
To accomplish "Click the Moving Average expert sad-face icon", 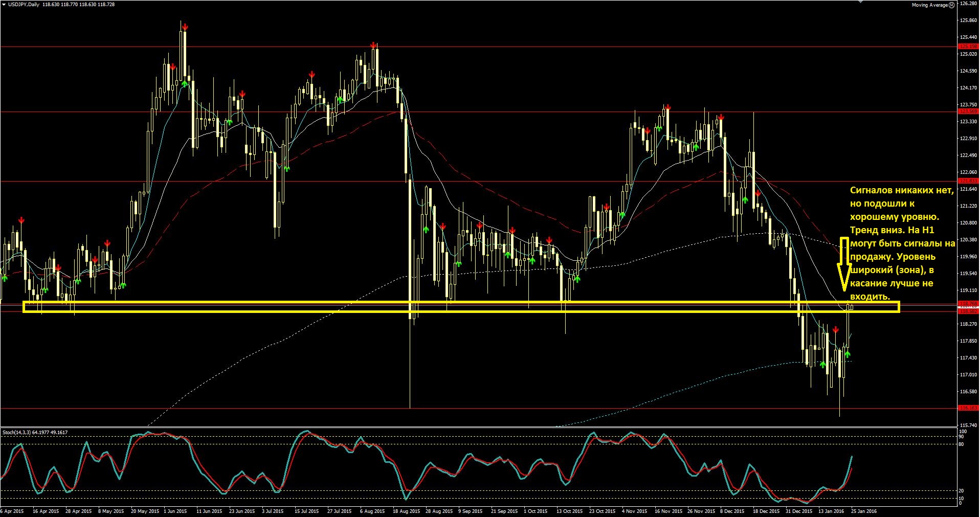I will coord(952,5).
